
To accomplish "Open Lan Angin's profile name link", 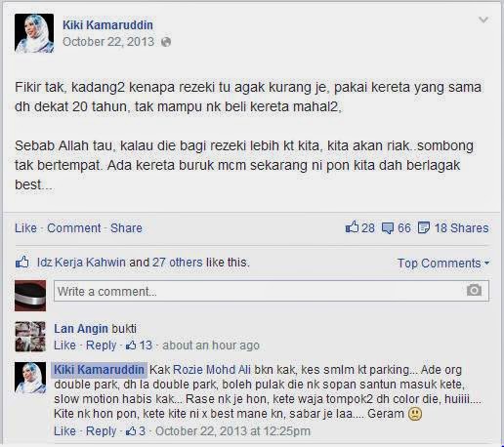I will tap(81, 329).
